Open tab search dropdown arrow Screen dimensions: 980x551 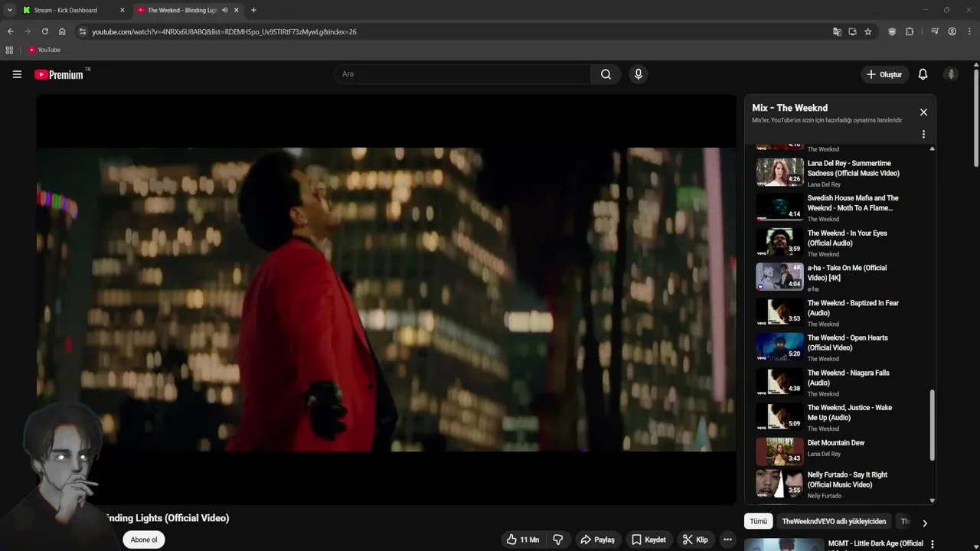coord(9,10)
